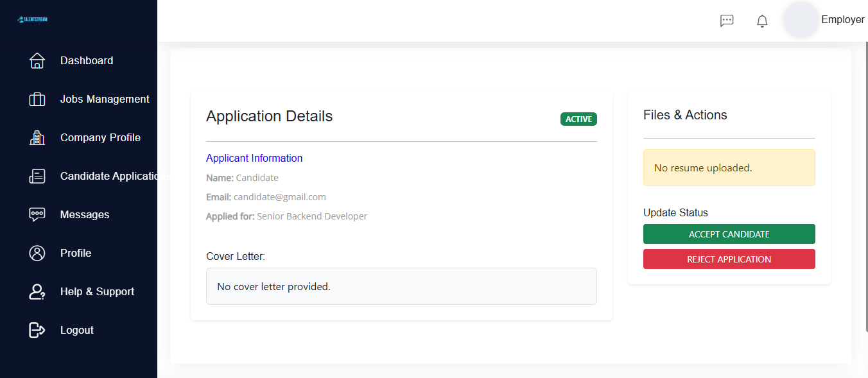The height and width of the screenshot is (378, 868).
Task: Click ACCEPT CANDIDATE to approve the applicant
Action: click(x=729, y=234)
